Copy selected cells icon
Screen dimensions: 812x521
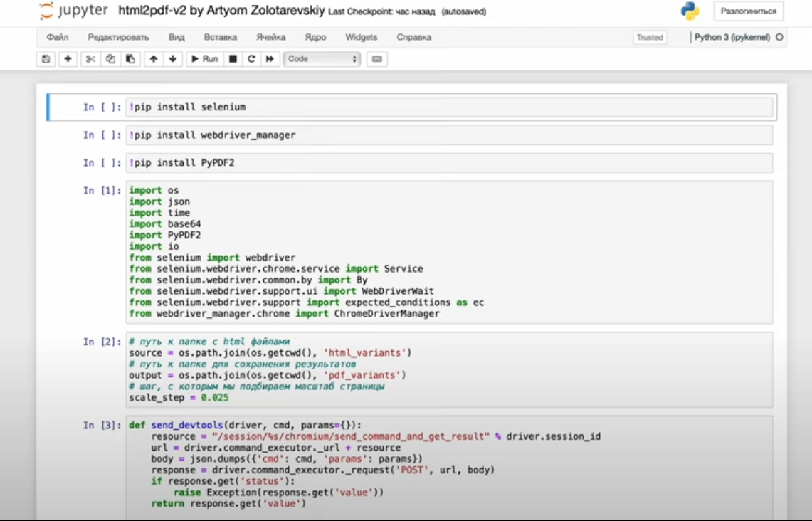(x=110, y=59)
